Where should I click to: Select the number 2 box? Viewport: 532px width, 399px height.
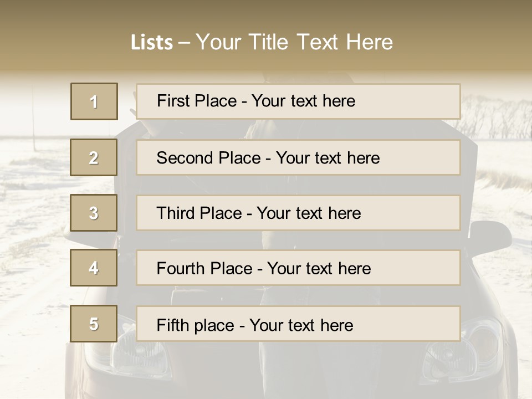click(x=94, y=157)
